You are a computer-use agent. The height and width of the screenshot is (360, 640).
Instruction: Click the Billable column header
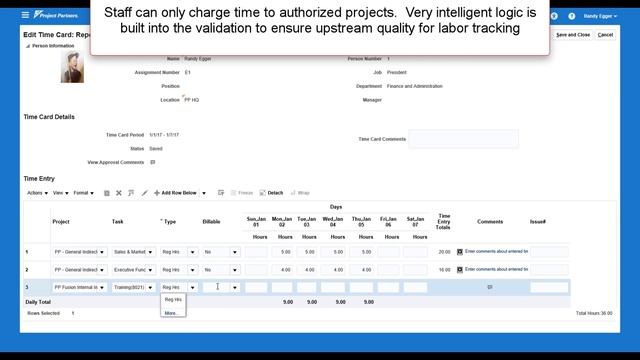(211, 222)
